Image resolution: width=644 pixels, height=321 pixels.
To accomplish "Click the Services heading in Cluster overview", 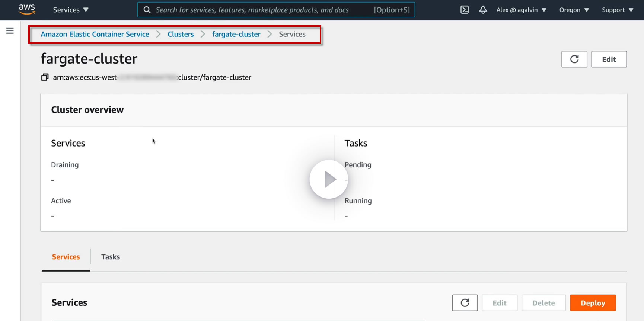I will (x=68, y=143).
